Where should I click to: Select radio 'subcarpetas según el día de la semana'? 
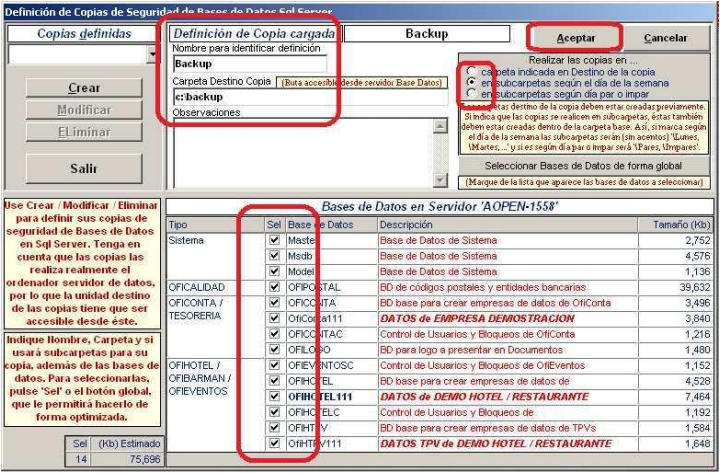pos(471,83)
